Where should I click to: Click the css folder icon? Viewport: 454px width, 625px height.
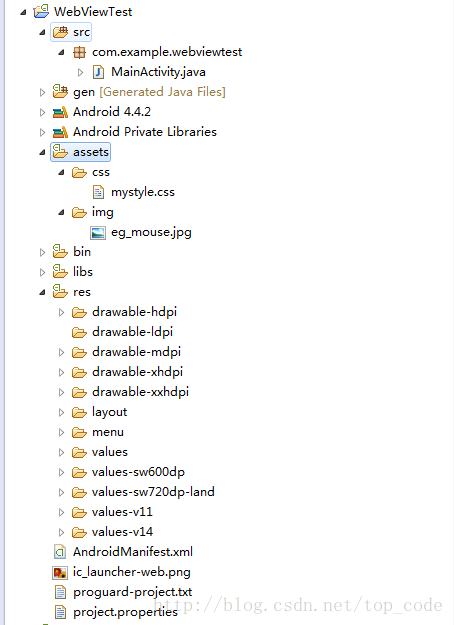(x=79, y=172)
